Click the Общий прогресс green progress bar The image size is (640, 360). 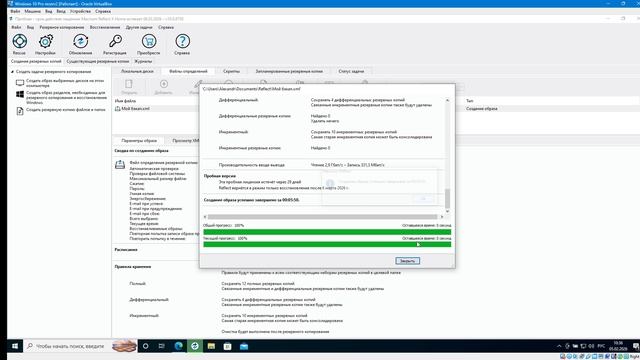click(327, 232)
